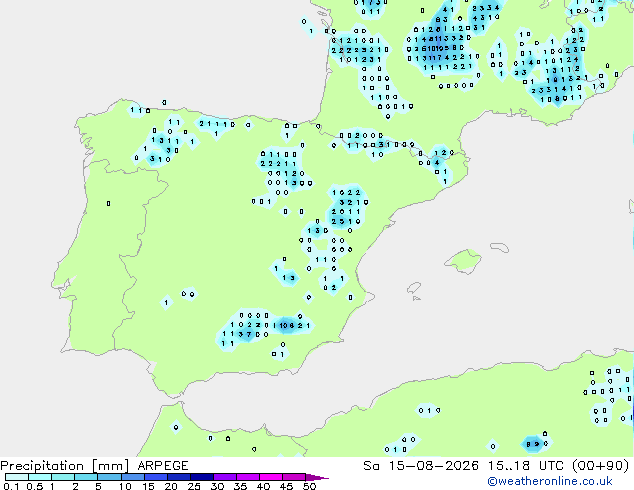Click the above-50 arrow tip of legend
The height and width of the screenshot is (490, 634).
click(x=317, y=477)
